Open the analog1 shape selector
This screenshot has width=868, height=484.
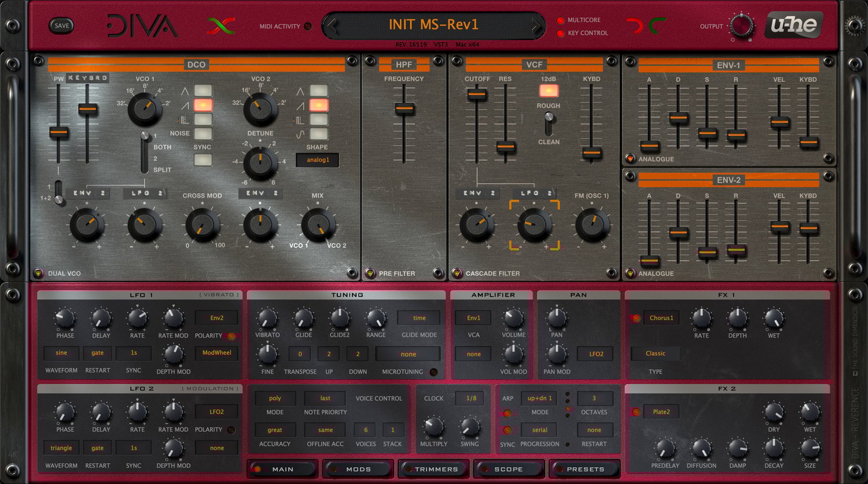coord(317,160)
